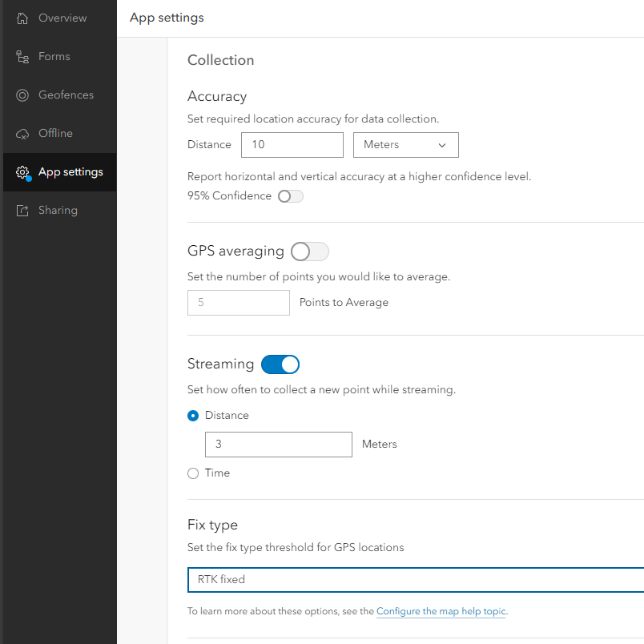Click the App settings tab header

point(166,17)
